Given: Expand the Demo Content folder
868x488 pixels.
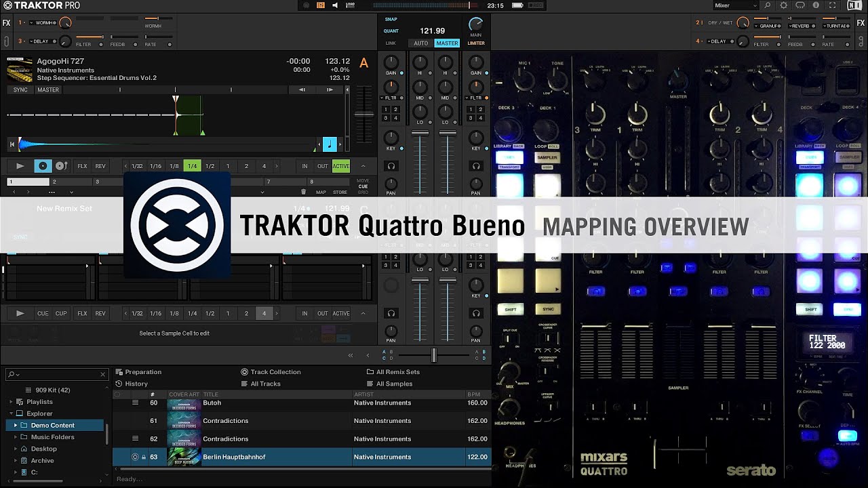Looking at the screenshot, I should [16, 426].
